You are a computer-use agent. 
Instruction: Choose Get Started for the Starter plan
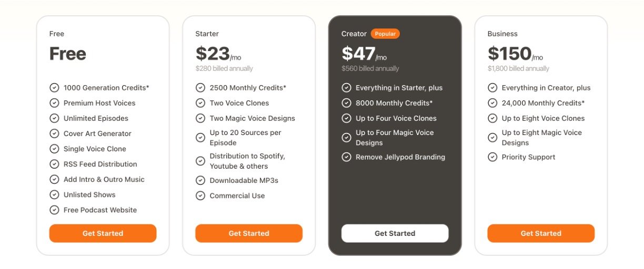[x=249, y=233]
